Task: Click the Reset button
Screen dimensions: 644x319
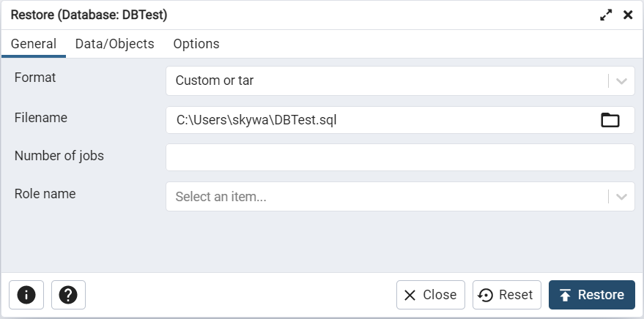Action: [x=506, y=295]
